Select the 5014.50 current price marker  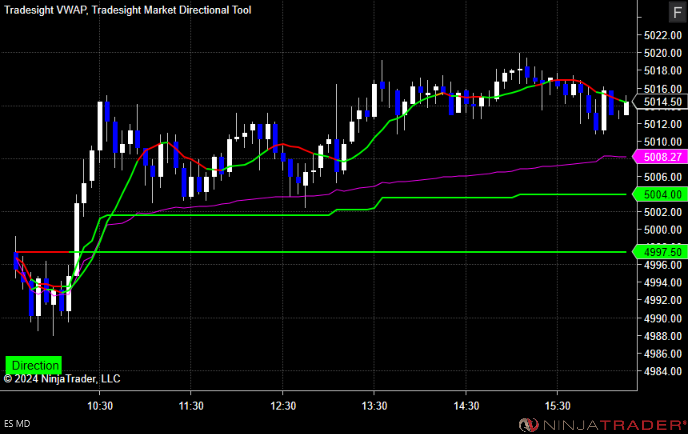pos(661,102)
